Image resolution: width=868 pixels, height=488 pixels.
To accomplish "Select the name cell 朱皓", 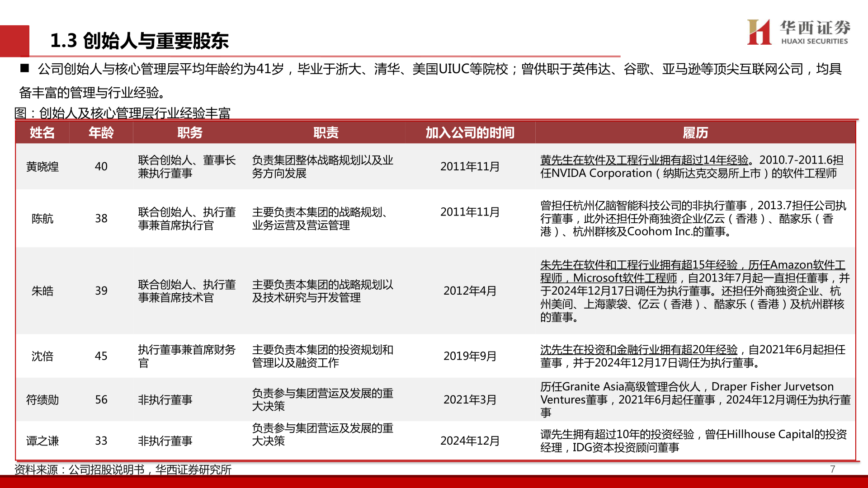I will coord(42,291).
